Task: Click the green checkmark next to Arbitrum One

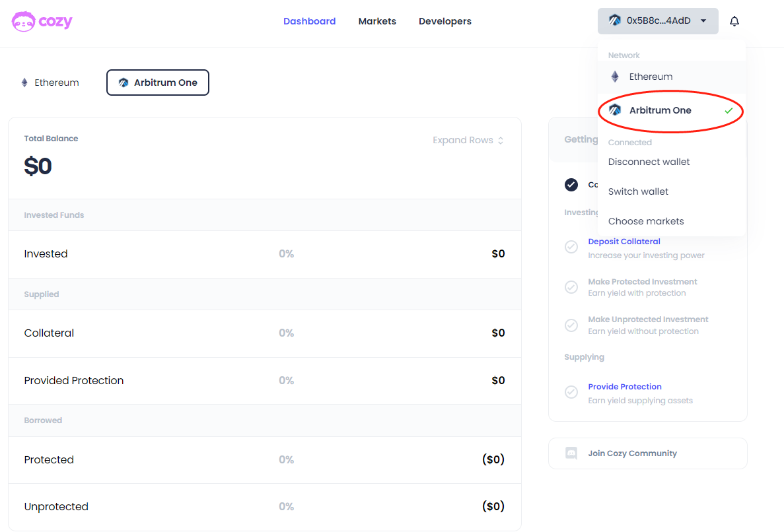Action: pos(729,111)
